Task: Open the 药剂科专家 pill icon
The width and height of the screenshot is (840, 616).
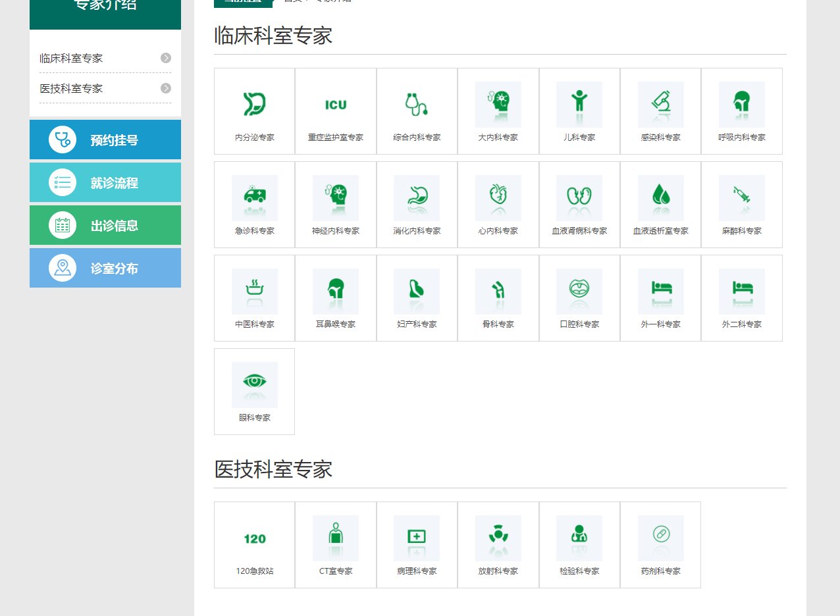Action: click(x=661, y=538)
